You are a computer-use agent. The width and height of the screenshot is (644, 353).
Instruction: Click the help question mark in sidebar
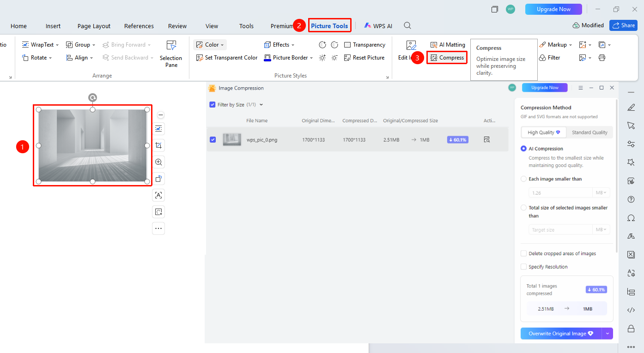631,199
